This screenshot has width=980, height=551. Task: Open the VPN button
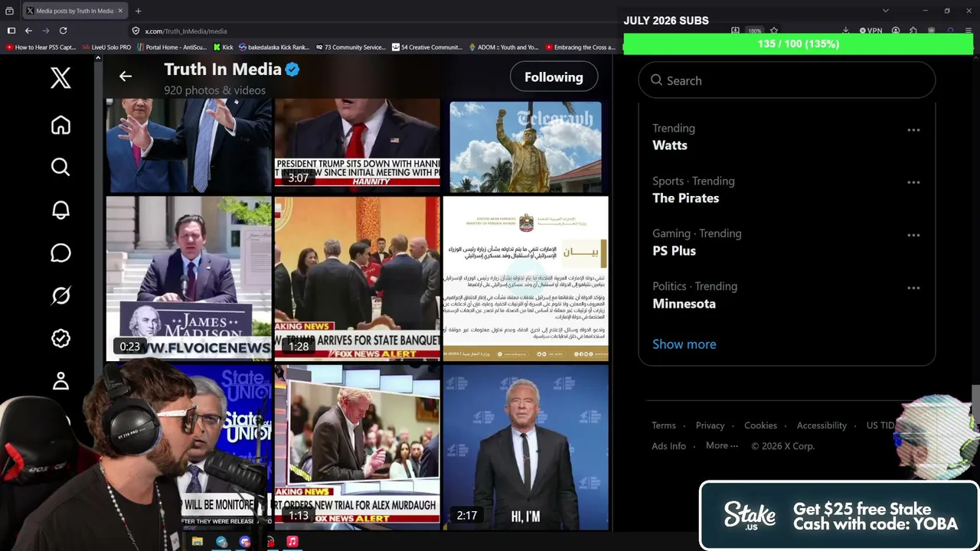[x=871, y=31]
